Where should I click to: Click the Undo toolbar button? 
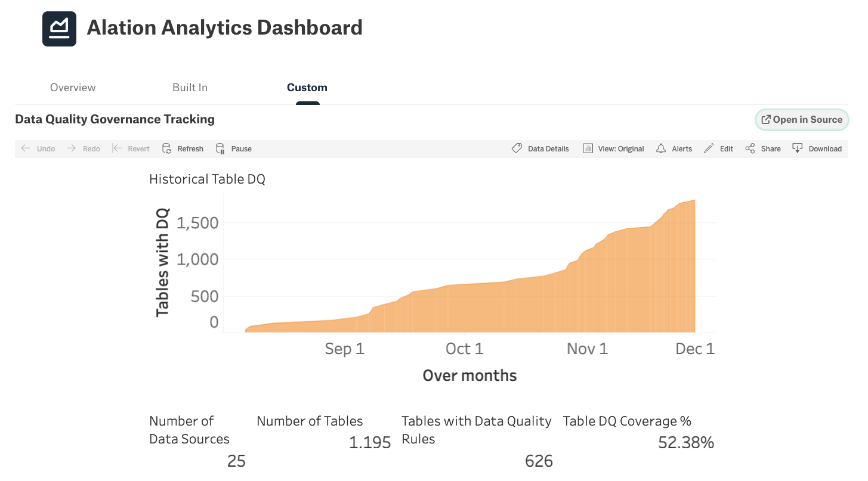pyautogui.click(x=38, y=148)
